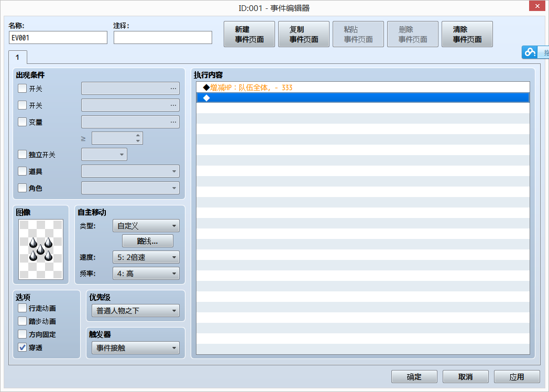Click the 复制事件页面 button
Viewport: 549px width, 392px height.
tap(303, 35)
